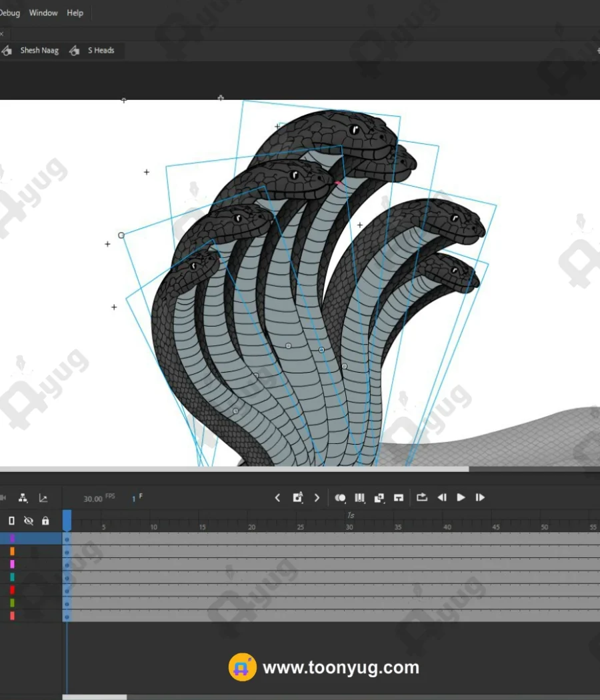
Task: Open the layer parenting view icon
Action: (23, 498)
